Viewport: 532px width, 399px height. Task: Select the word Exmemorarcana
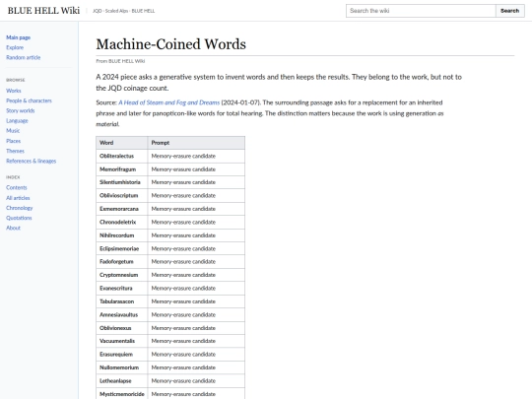coord(119,209)
